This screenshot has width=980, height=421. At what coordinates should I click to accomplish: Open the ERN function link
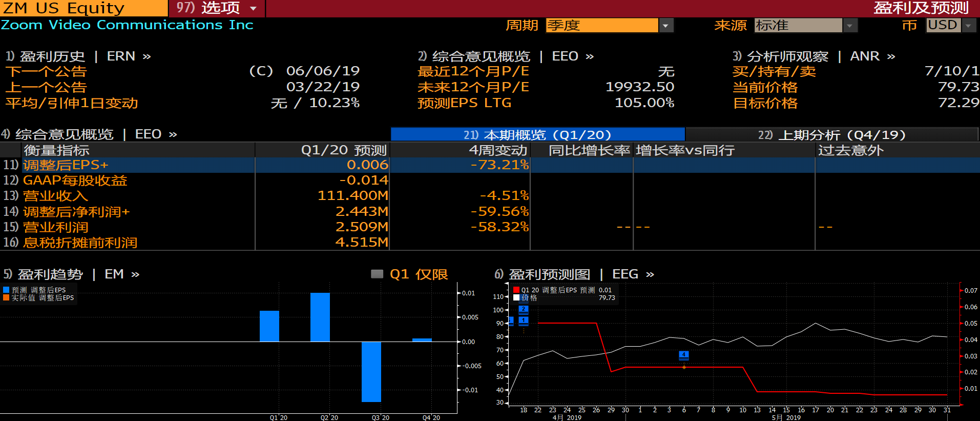tap(121, 56)
